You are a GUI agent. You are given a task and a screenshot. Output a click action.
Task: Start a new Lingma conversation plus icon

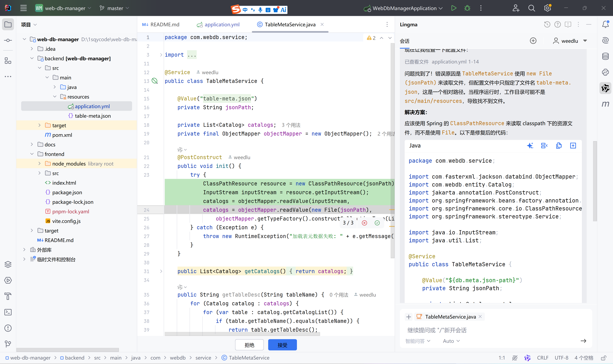pyautogui.click(x=533, y=41)
